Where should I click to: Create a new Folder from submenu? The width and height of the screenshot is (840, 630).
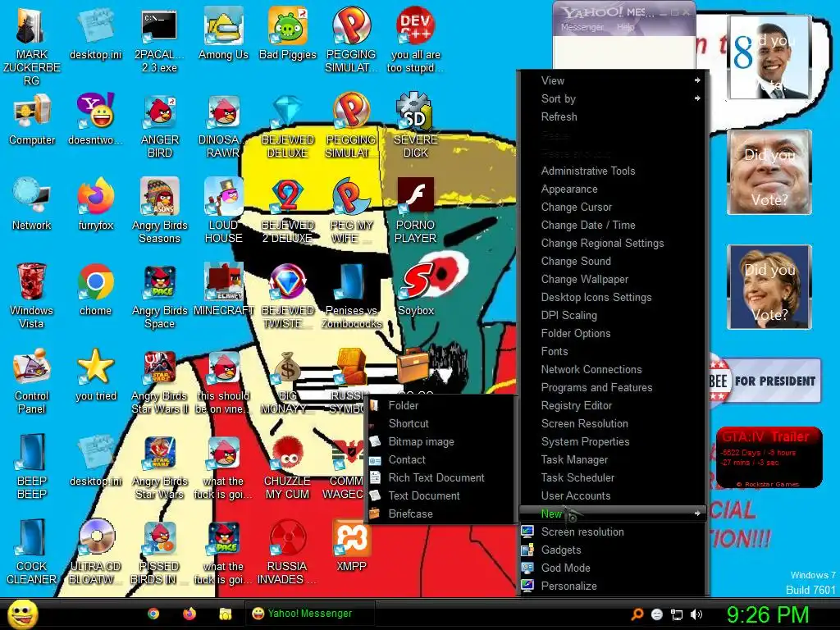tap(441, 405)
